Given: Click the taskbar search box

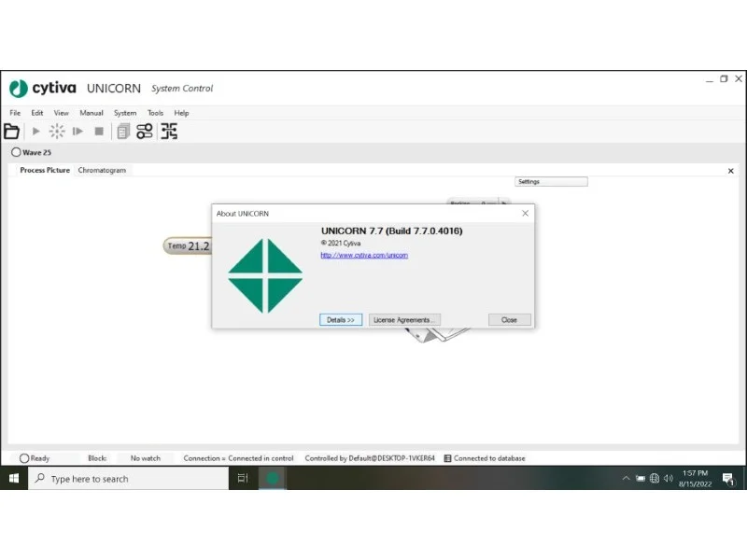Looking at the screenshot, I should coord(129,478).
